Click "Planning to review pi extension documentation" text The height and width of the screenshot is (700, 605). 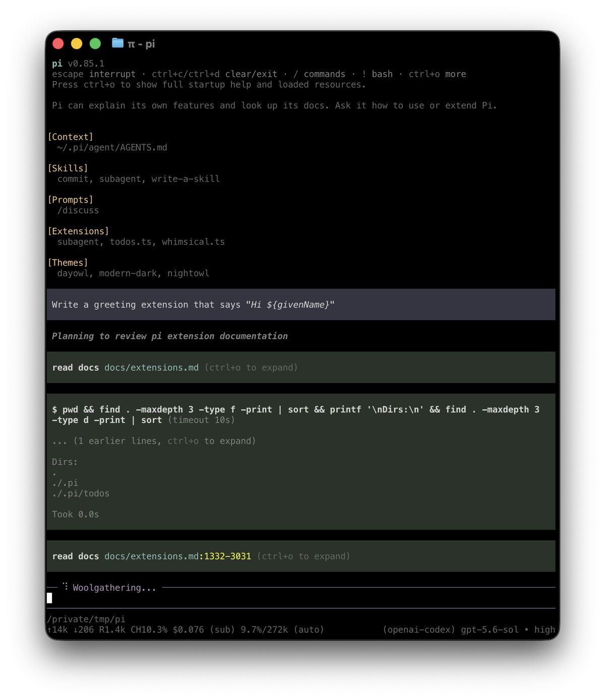[x=170, y=336]
